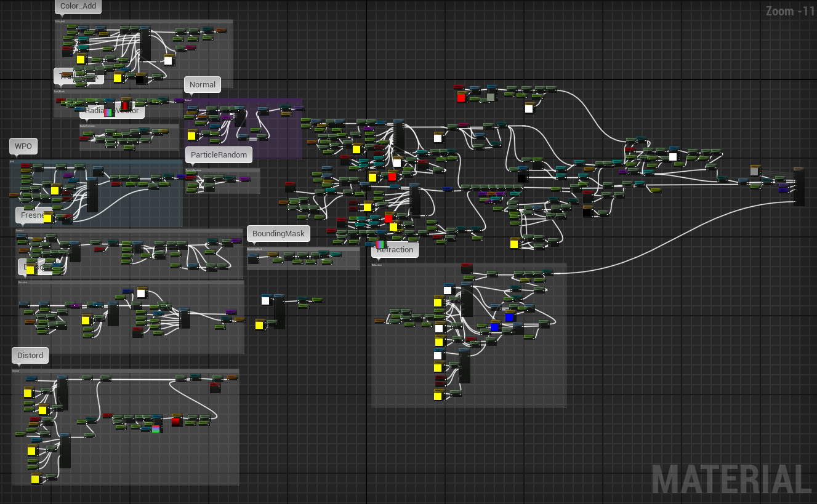This screenshot has width=817, height=504.
Task: Select the red swatch in Distord group
Action: tap(176, 421)
